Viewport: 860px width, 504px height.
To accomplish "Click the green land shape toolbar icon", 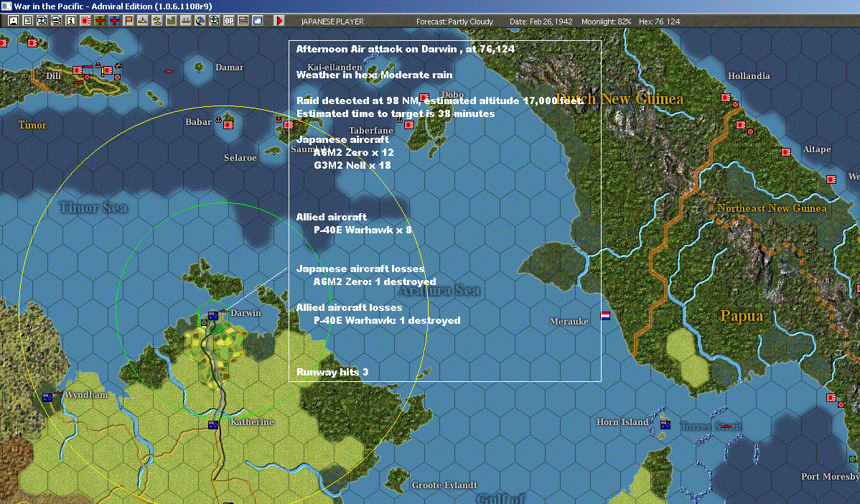I will coord(171,21).
